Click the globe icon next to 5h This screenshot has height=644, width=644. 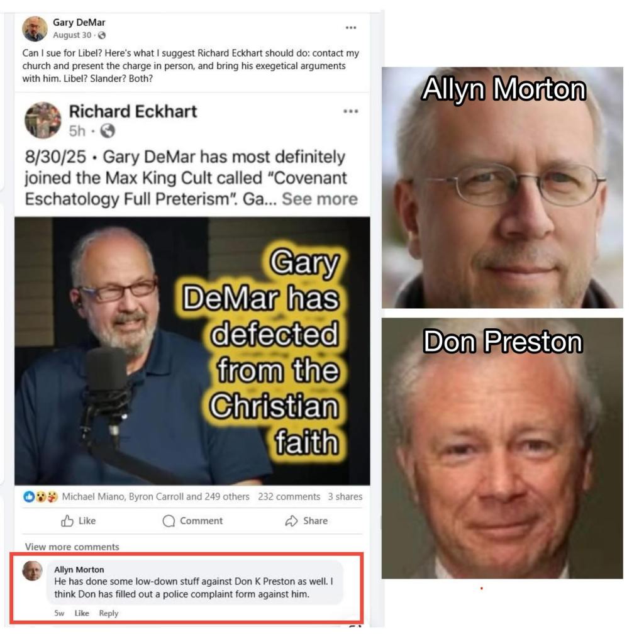[108, 131]
